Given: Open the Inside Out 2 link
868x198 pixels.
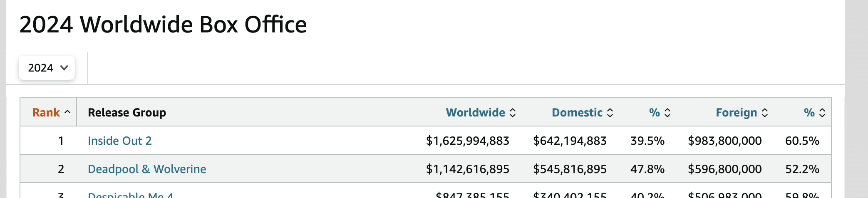Looking at the screenshot, I should coord(120,141).
